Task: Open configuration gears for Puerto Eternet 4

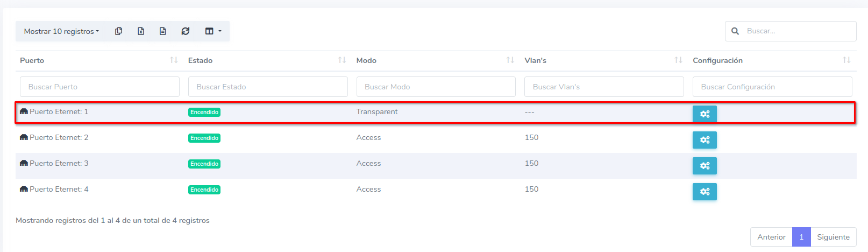Action: click(x=705, y=192)
